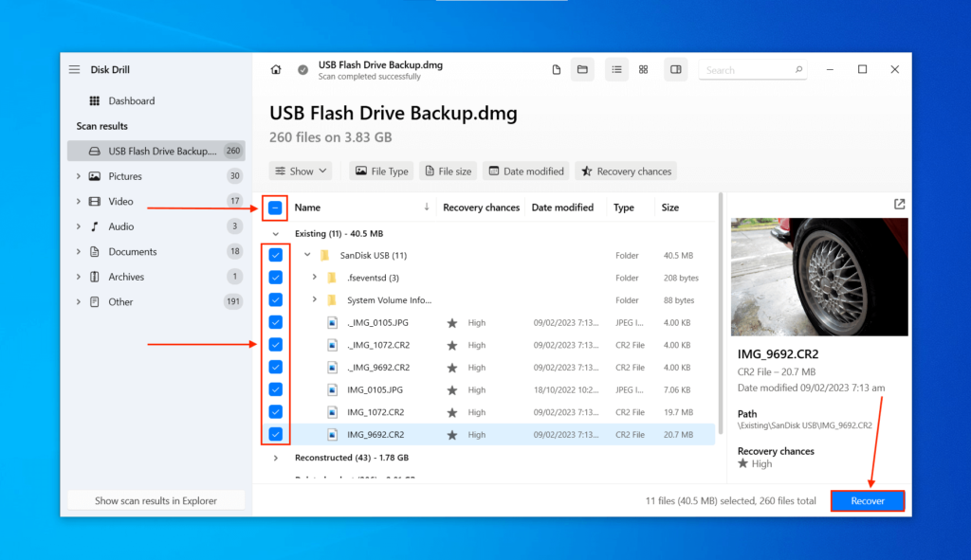Click the home icon beside the scan name
Image resolution: width=971 pixels, height=560 pixels.
coord(275,69)
